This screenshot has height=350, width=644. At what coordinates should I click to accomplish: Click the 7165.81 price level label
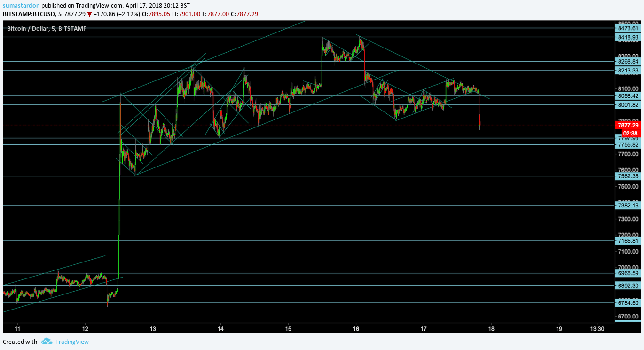tap(628, 241)
